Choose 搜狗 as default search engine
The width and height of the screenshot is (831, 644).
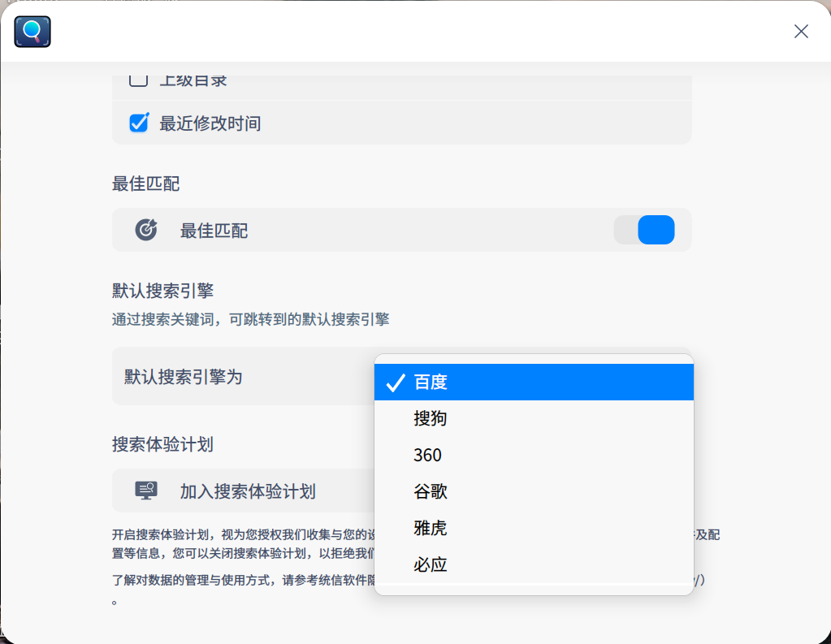coord(534,418)
